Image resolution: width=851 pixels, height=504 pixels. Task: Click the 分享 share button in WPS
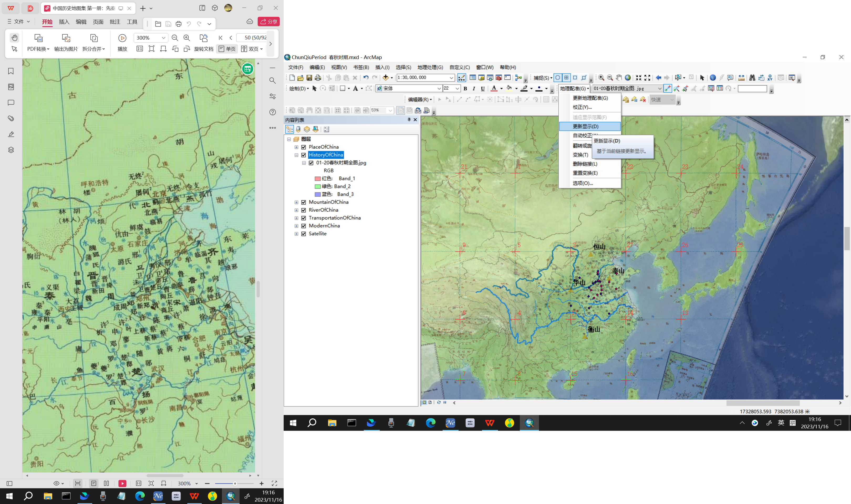click(x=269, y=22)
